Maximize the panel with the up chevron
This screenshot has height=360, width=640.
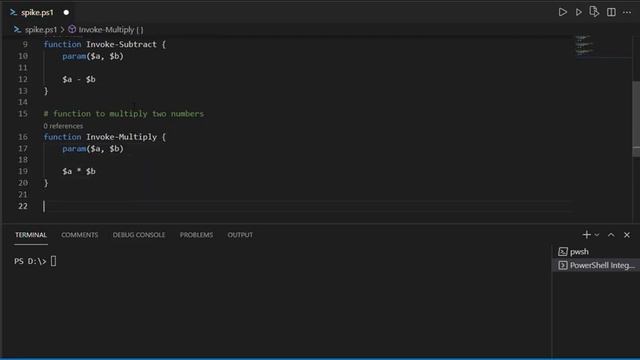click(x=611, y=235)
